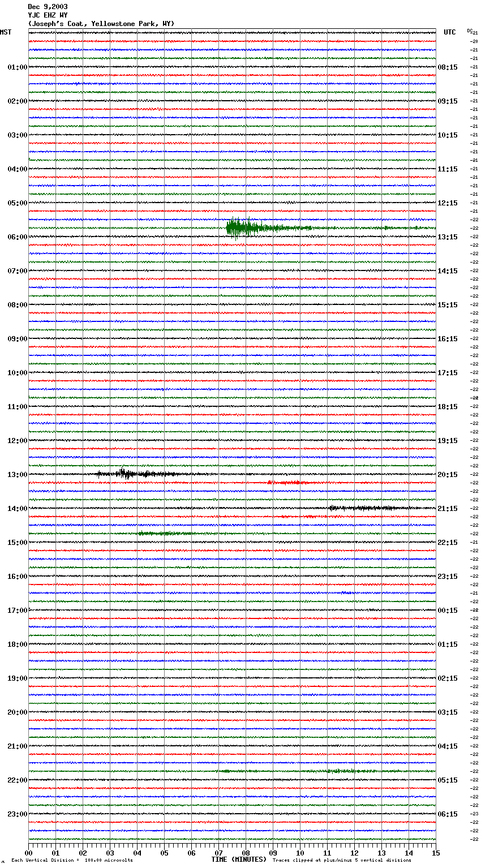Click the MST time label '14:00'
Screen dimensions: 481x868
18,509
